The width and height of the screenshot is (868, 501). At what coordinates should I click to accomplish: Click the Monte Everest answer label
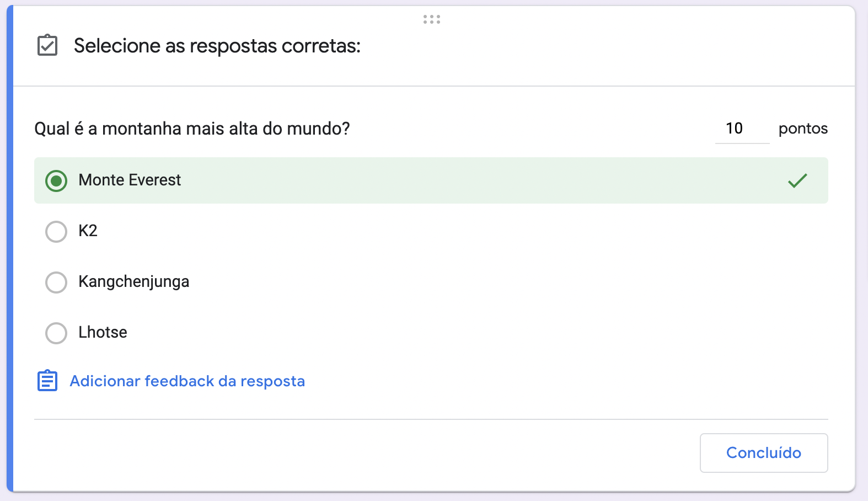(x=130, y=180)
